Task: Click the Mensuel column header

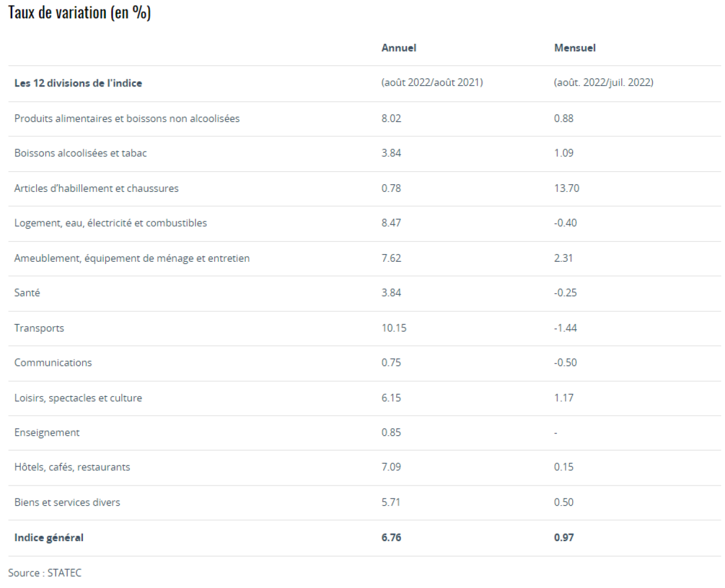Action: 575,48
